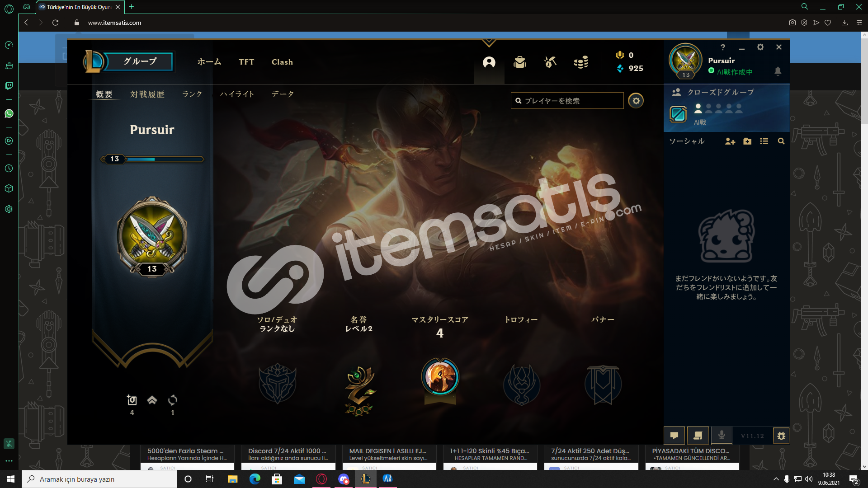The width and height of the screenshot is (868, 488).
Task: Click the add folder icon in social panel
Action: 747,141
